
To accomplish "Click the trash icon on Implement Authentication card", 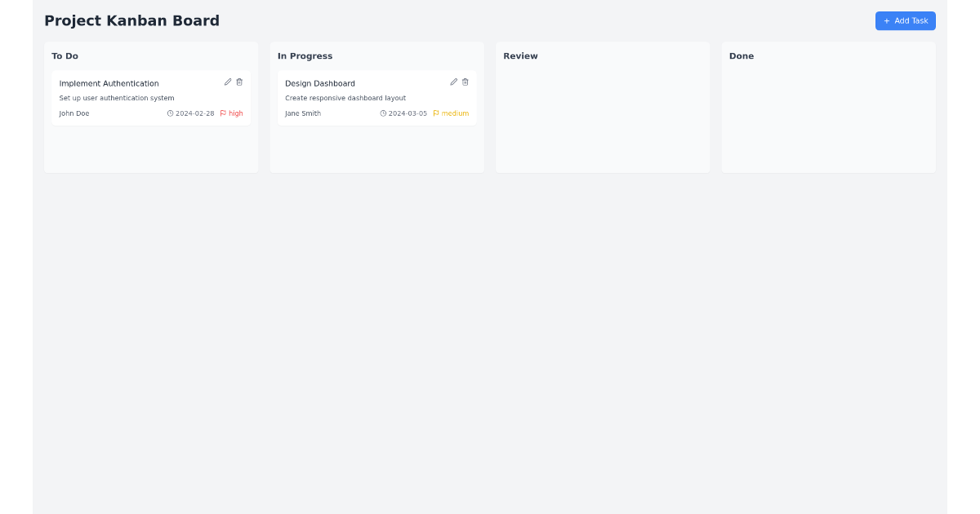I will click(x=239, y=82).
